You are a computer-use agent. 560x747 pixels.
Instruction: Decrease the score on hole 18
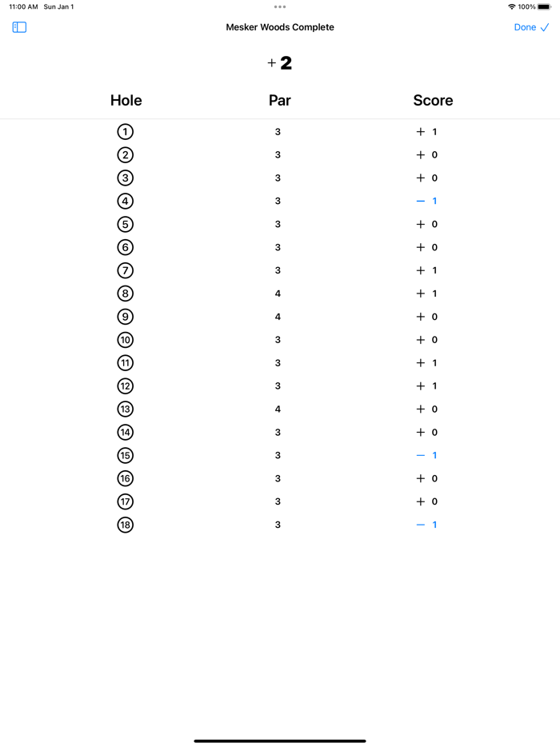[419, 525]
